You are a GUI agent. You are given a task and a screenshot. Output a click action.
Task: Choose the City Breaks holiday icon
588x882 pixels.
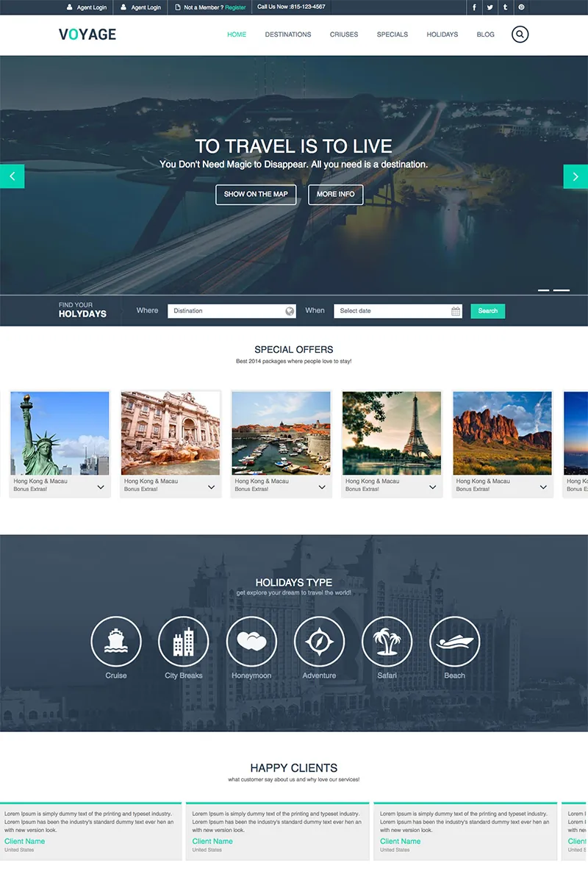184,642
